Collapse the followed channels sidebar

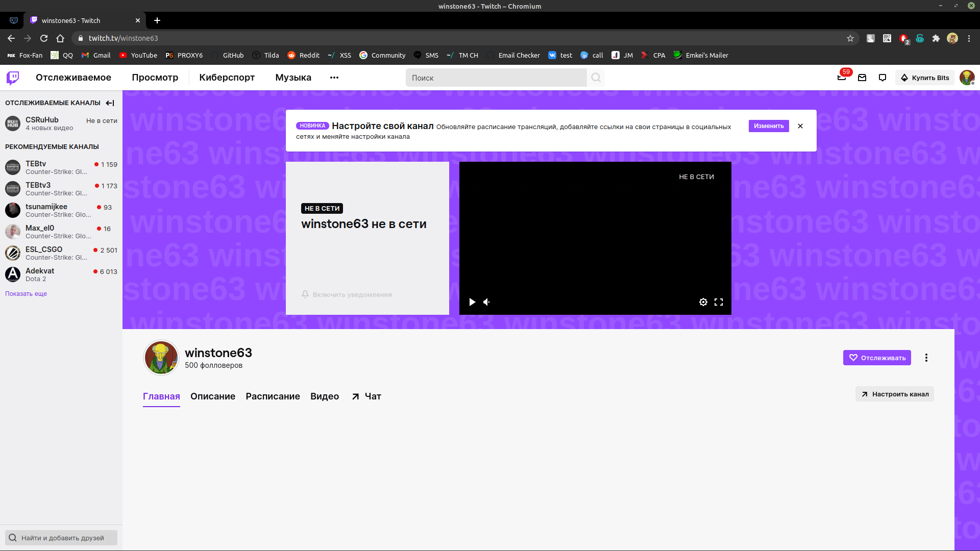[110, 103]
